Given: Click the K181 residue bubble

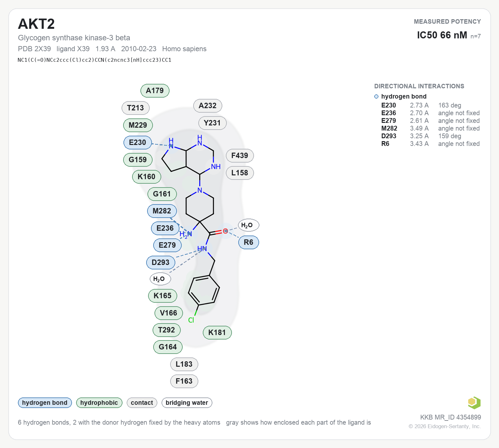Looking at the screenshot, I should point(217,332).
